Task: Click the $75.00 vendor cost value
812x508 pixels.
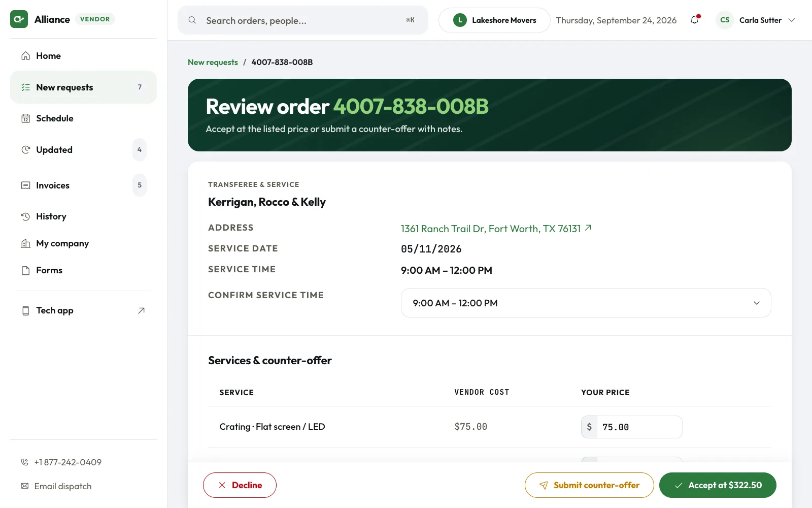Action: tap(470, 427)
